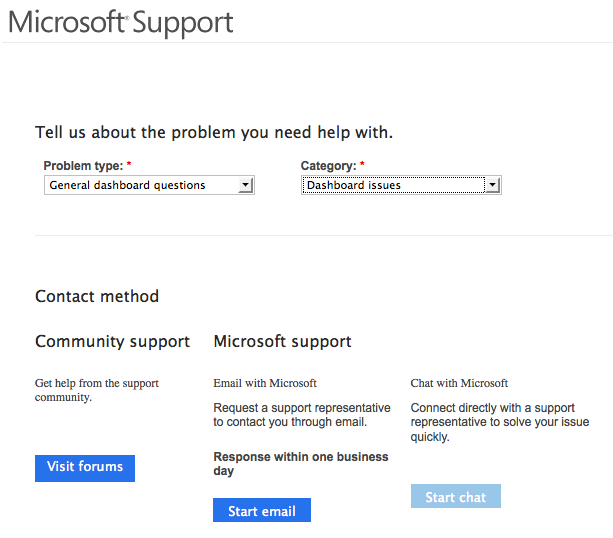Click the Microsoft Support logo

121,22
